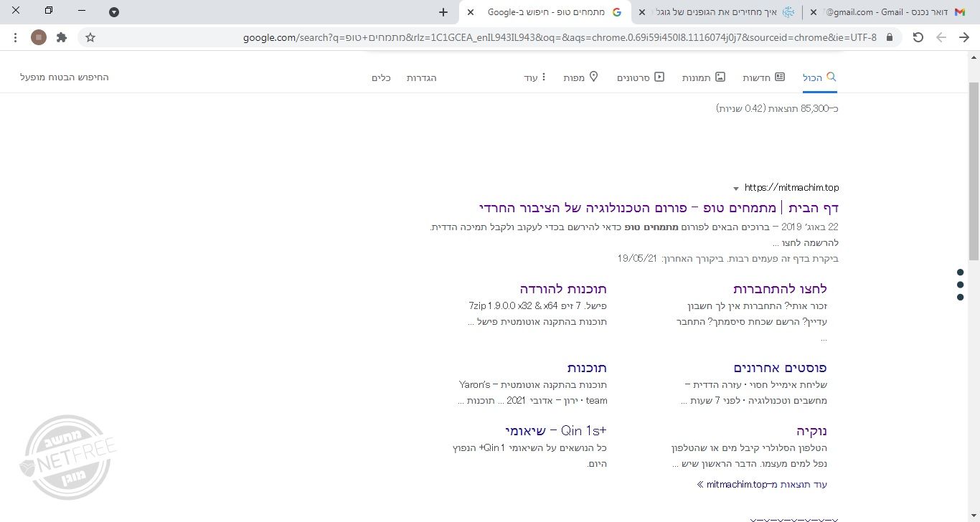Select the הכל search filter
980x522 pixels.
[x=820, y=77]
